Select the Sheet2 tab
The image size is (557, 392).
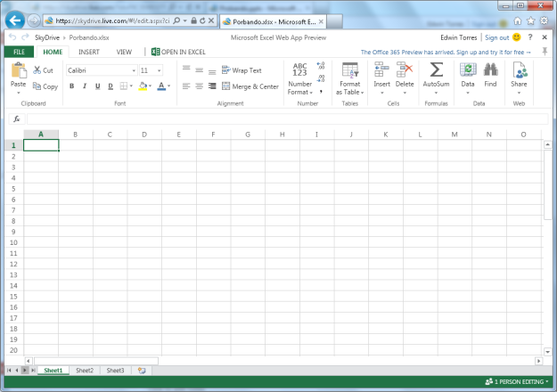click(85, 371)
